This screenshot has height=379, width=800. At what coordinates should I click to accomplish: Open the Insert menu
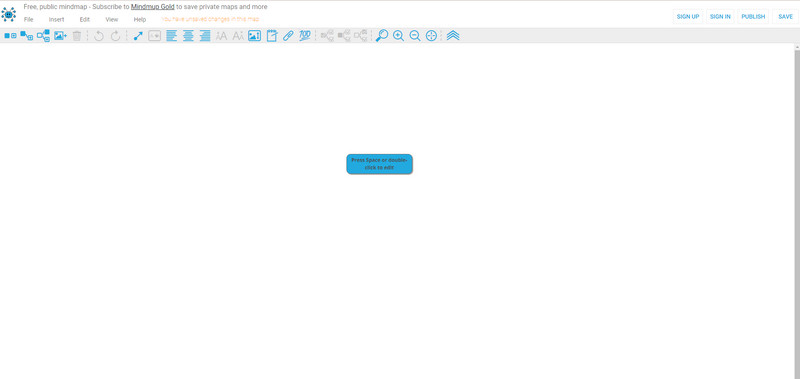click(x=57, y=19)
